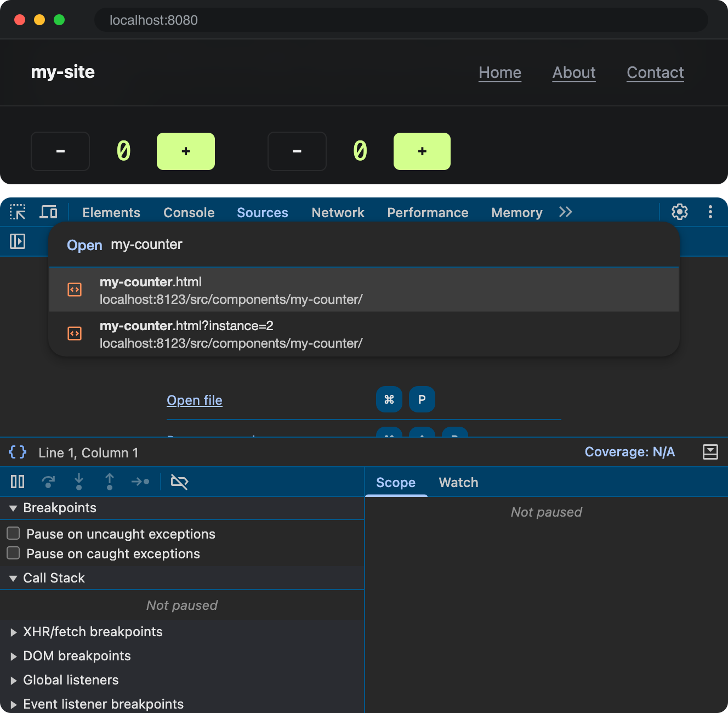Switch to the Network tab
The image size is (728, 713).
pos(338,213)
